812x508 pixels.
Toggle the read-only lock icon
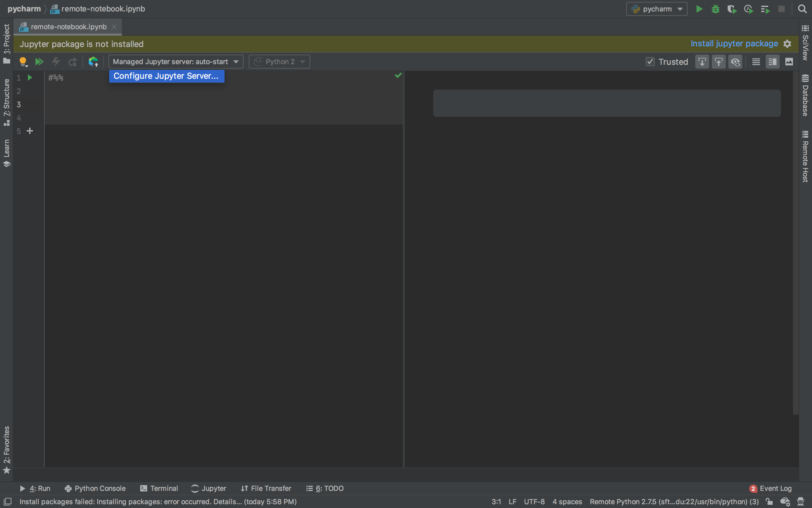pyautogui.click(x=769, y=502)
